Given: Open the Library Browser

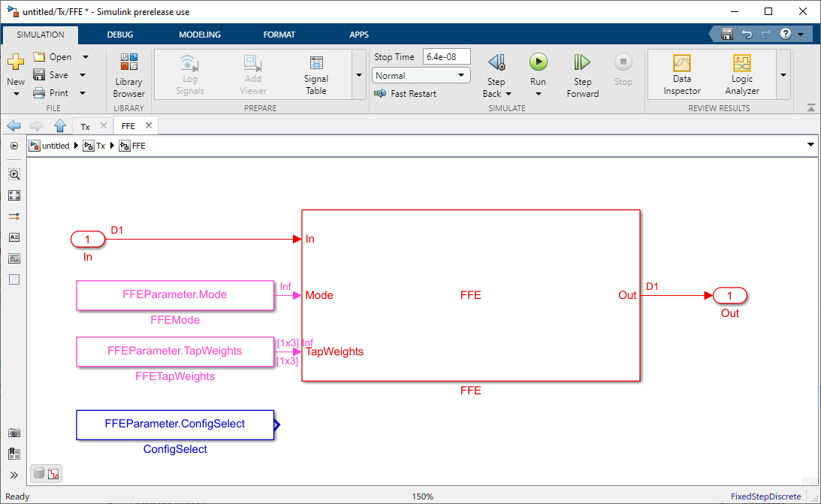Looking at the screenshot, I should pyautogui.click(x=128, y=76).
